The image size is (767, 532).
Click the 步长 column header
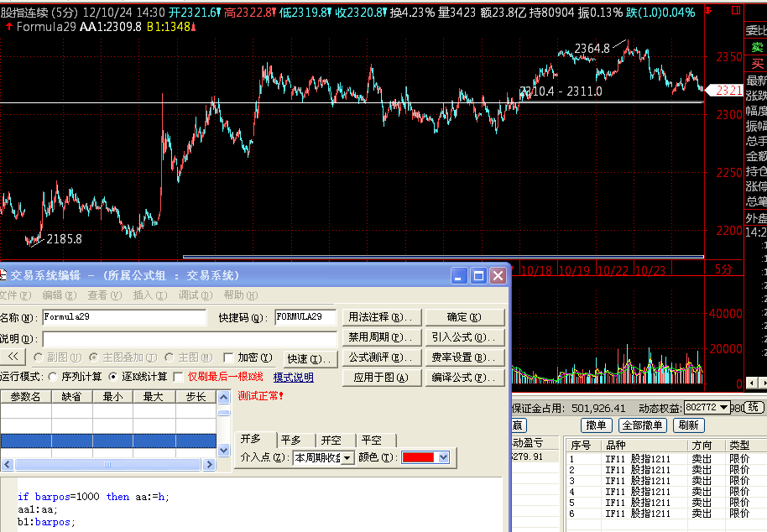pos(196,397)
